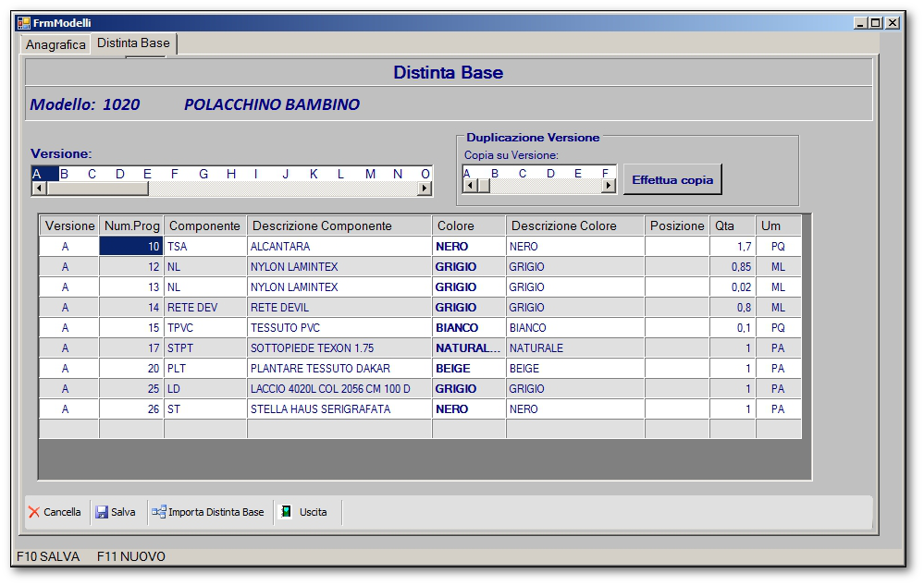924x585 pixels.
Task: Click the PQ unit cell in TSA row
Action: [779, 247]
